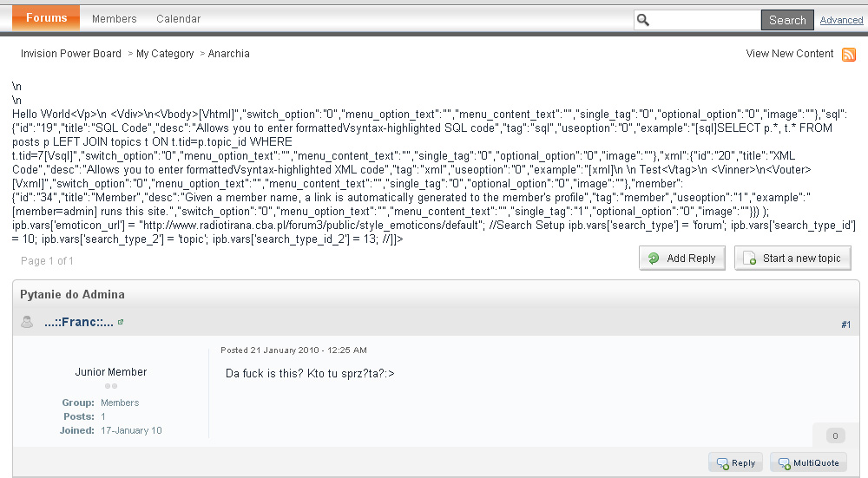Navigate to Invision Power Board breadcrumb
This screenshot has height=478, width=868.
coord(71,54)
